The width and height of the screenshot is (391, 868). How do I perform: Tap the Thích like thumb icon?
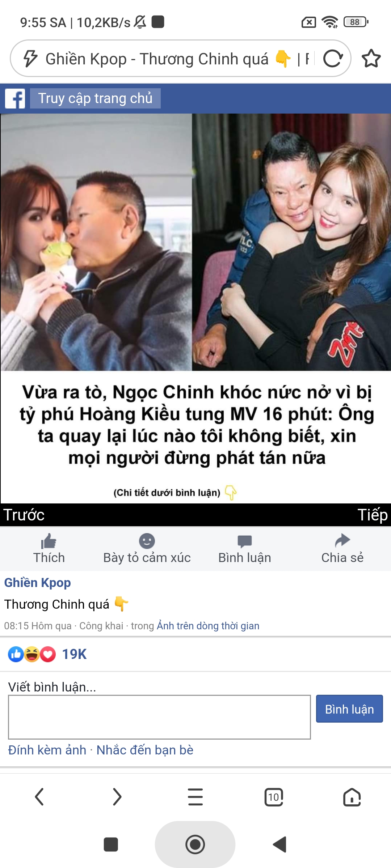(49, 541)
